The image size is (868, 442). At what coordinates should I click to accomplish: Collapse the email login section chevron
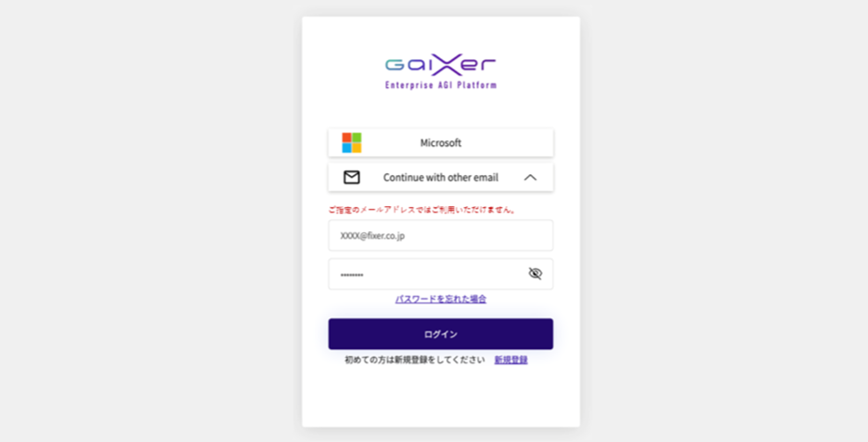(530, 178)
